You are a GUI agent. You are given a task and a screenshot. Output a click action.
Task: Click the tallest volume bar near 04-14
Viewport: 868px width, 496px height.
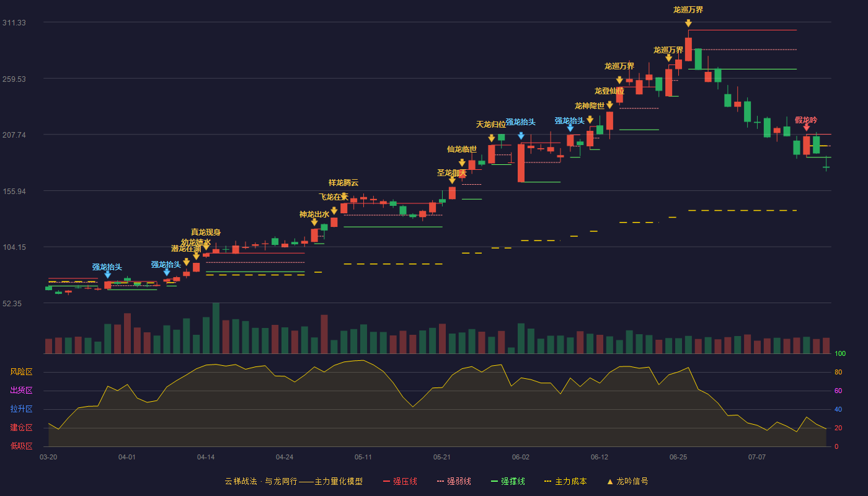point(216,329)
